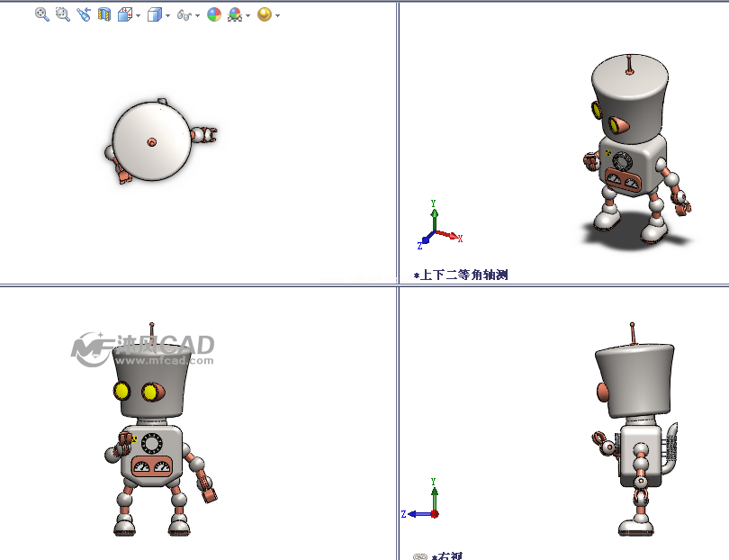
Task: Click the 上下二等角轴测 viewport label
Action: (461, 275)
